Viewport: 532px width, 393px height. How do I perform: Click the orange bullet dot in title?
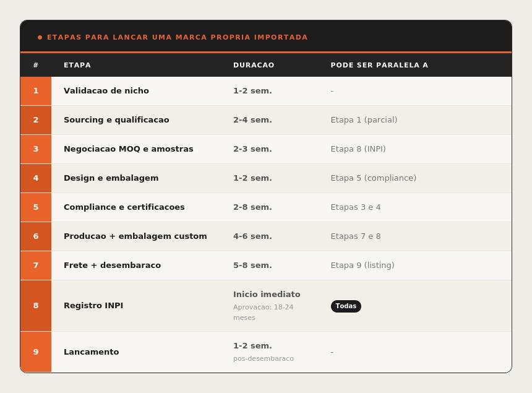[40, 37]
